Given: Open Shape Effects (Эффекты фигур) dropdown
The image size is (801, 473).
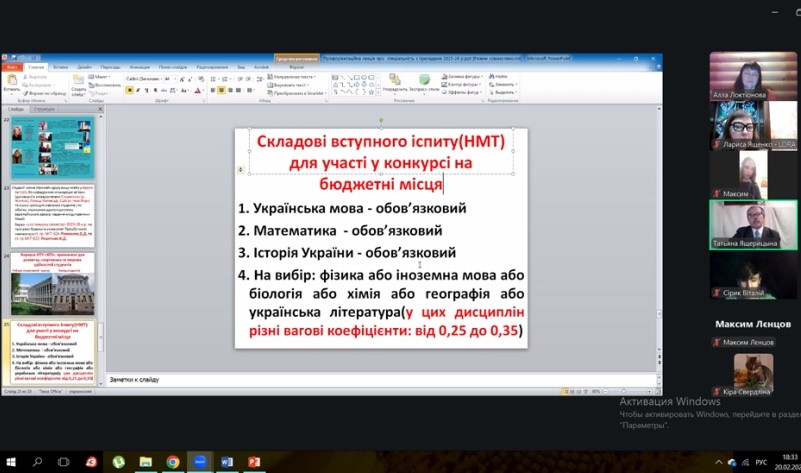Looking at the screenshot, I should 462,92.
